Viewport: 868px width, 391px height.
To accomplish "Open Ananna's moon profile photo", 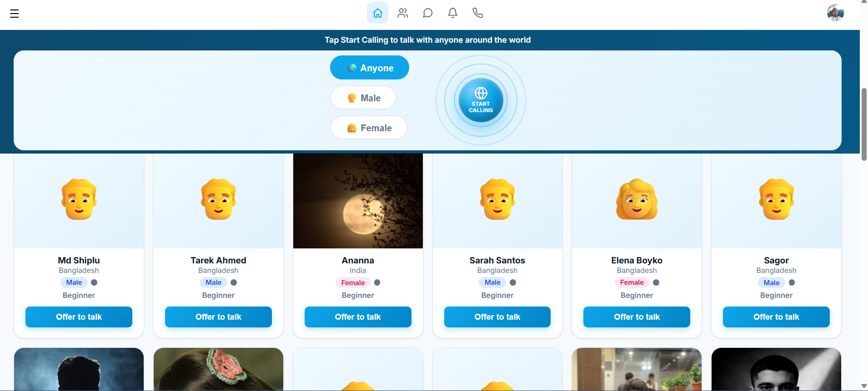I will point(358,201).
